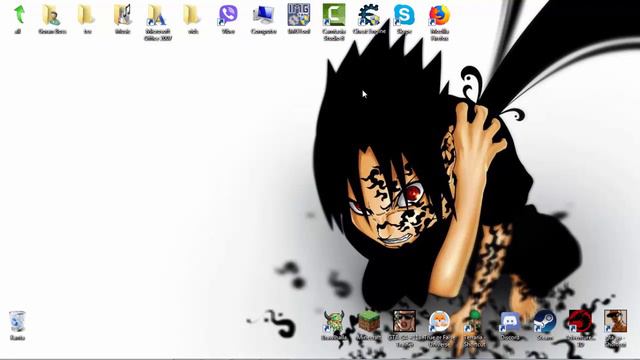Open the Cheat Engine shortcut
The image size is (640, 360).
tap(369, 15)
